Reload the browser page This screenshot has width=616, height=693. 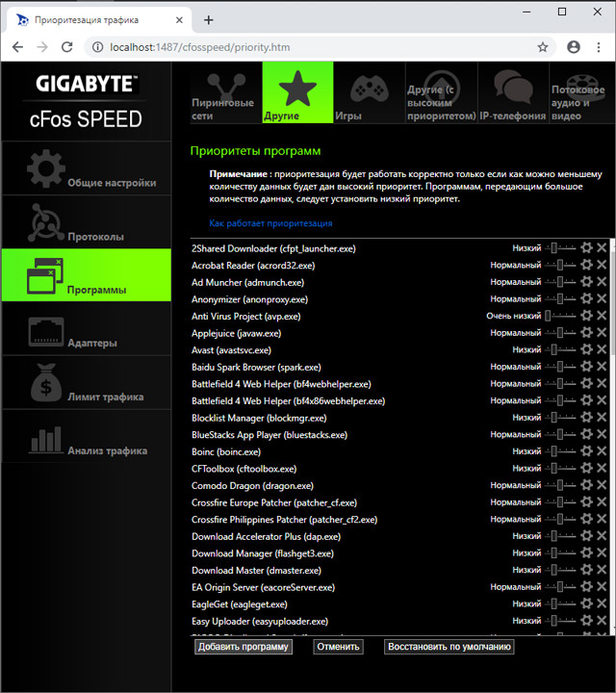(x=66, y=47)
